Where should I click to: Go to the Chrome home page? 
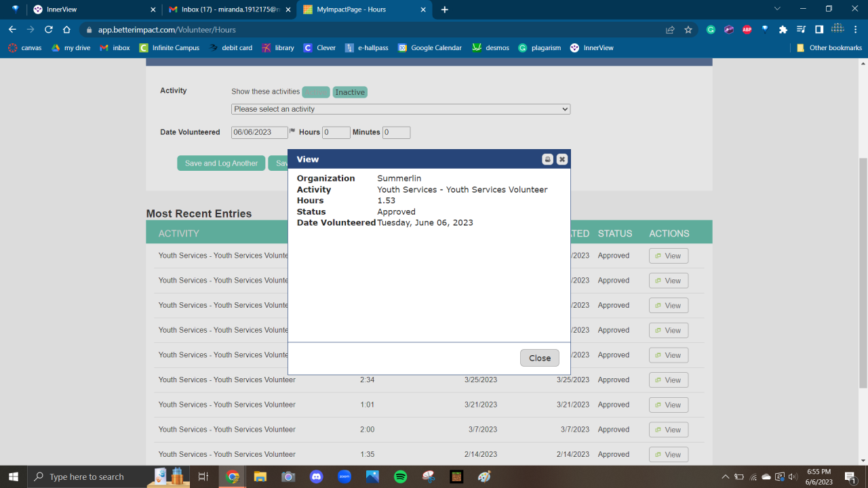[66, 29]
